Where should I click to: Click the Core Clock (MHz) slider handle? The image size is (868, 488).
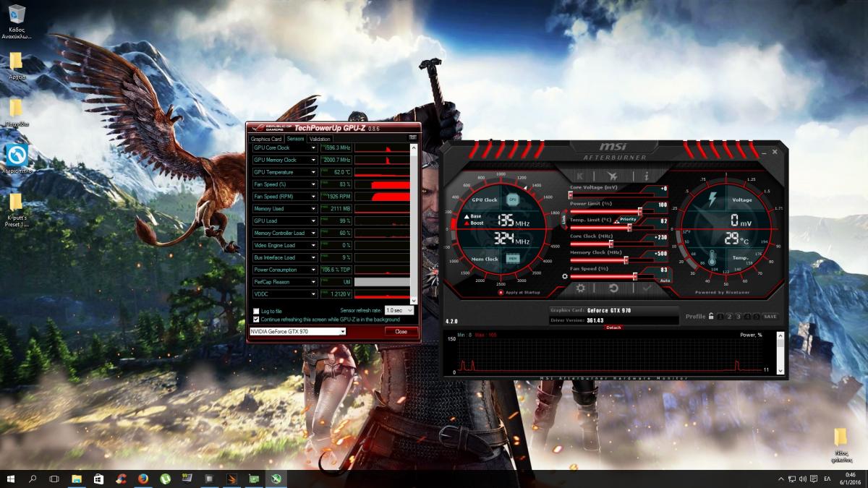611,244
